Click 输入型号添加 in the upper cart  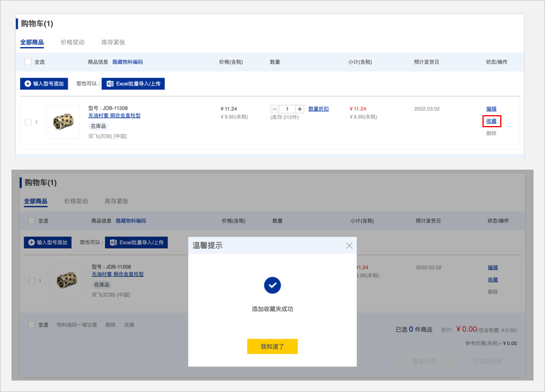[44, 84]
